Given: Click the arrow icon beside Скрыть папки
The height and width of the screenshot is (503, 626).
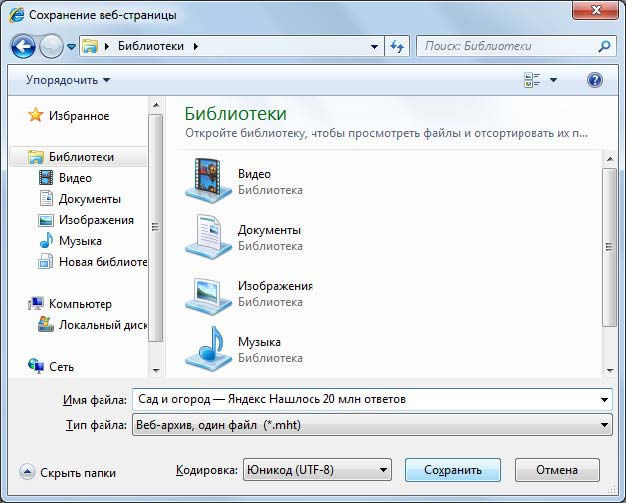Looking at the screenshot, I should 27,472.
